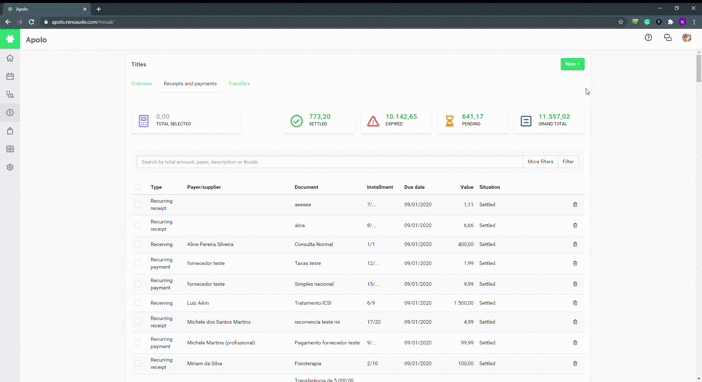Screen dimensions: 702x382
Task: Open the stock bag icon in the sidebar
Action: point(10,131)
